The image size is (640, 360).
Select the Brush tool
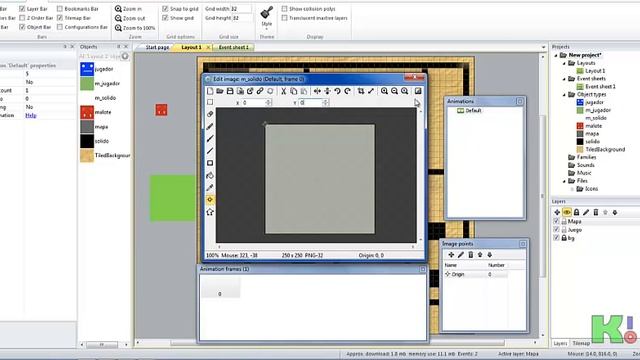[210, 138]
